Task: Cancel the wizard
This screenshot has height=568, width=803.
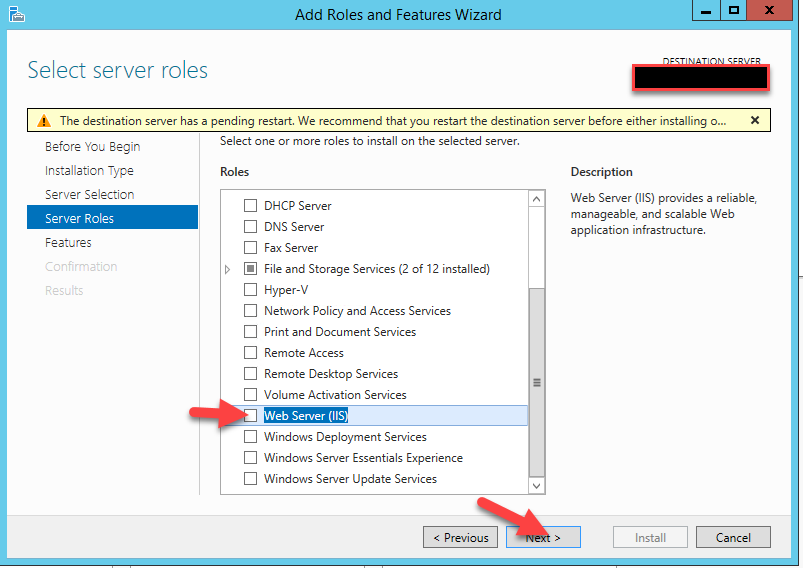Action: (733, 538)
